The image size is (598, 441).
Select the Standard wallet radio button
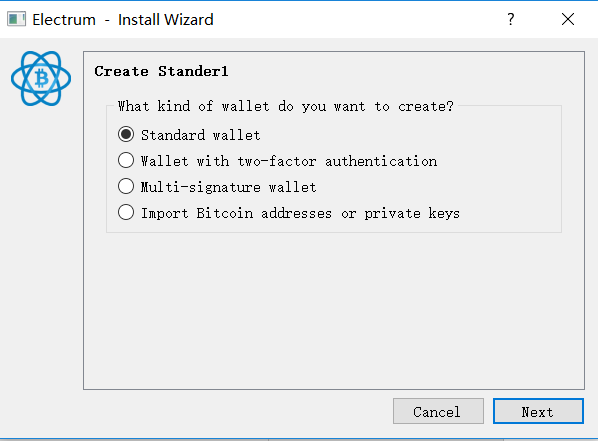point(126,134)
